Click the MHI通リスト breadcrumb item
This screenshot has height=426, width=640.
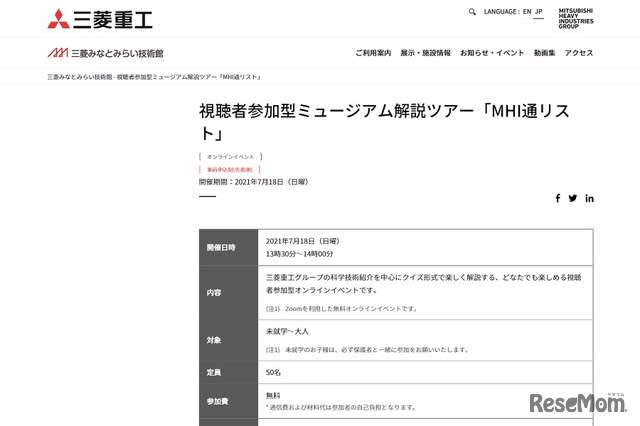point(189,77)
